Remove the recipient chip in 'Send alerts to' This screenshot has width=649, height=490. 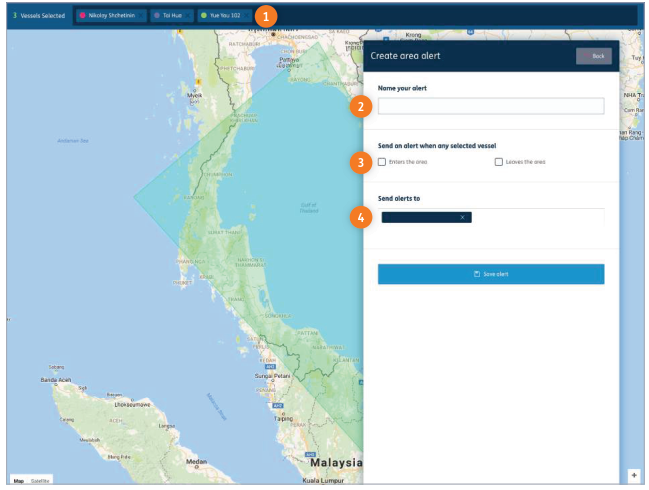[462, 218]
